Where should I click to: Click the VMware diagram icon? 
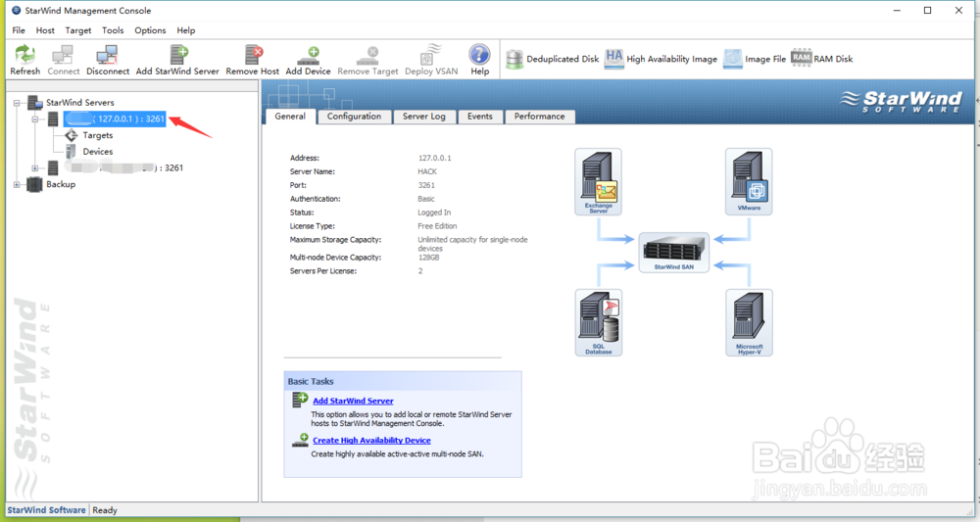tap(749, 182)
